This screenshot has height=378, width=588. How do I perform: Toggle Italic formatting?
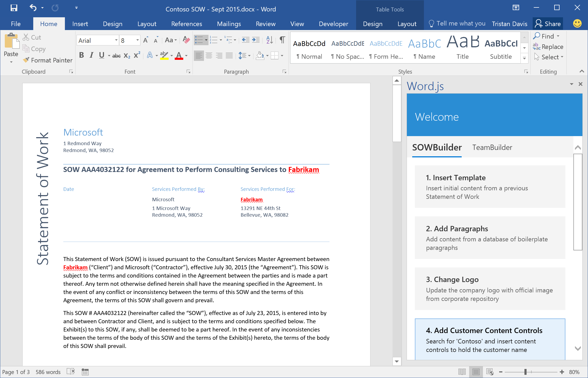[x=91, y=55]
